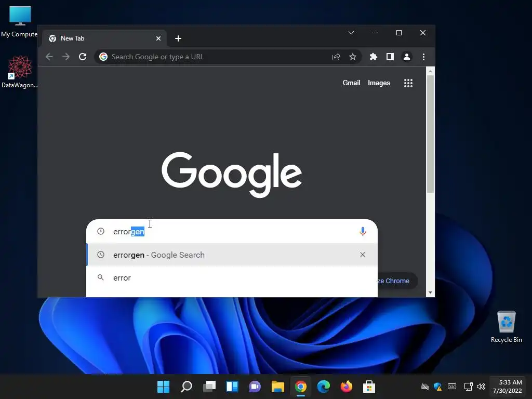Select the My Computer desktop icon

click(19, 21)
